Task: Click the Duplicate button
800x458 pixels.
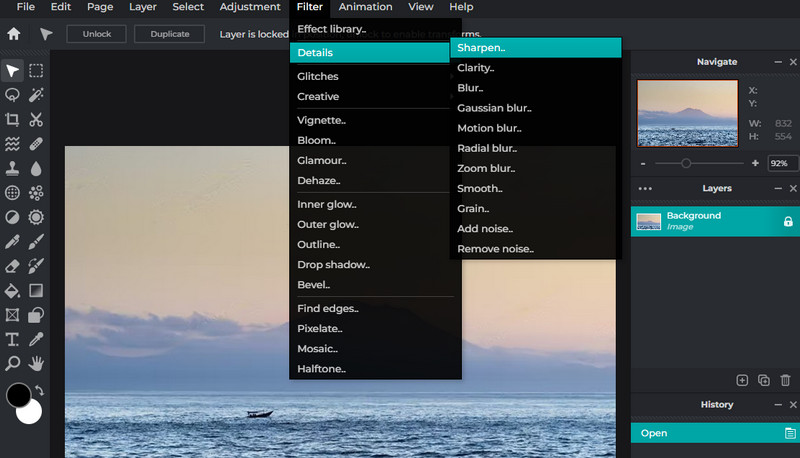Action: point(170,34)
